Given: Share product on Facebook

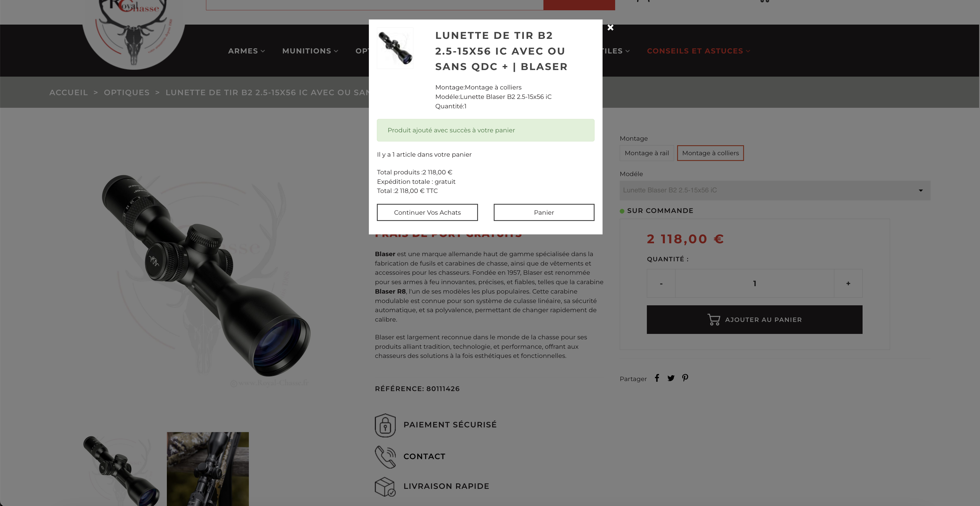Looking at the screenshot, I should 657,378.
